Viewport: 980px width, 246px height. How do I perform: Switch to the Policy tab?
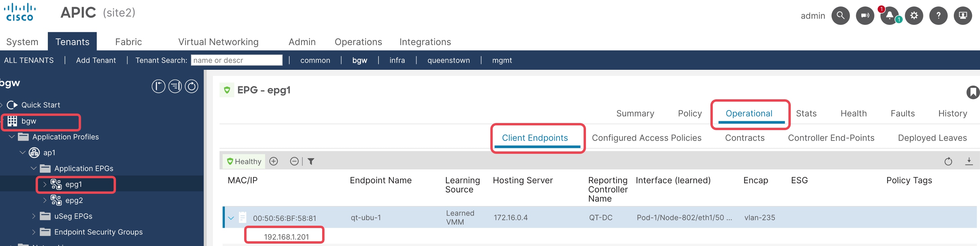690,113
